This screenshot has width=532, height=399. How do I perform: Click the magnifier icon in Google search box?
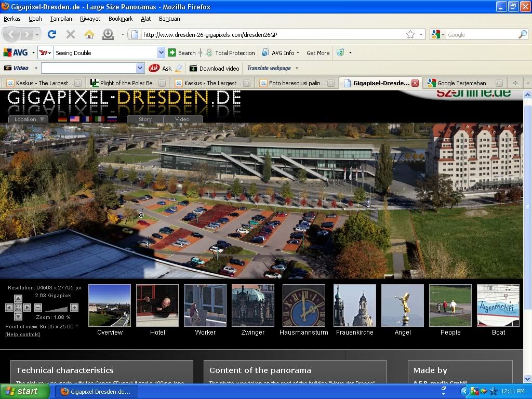pos(523,34)
